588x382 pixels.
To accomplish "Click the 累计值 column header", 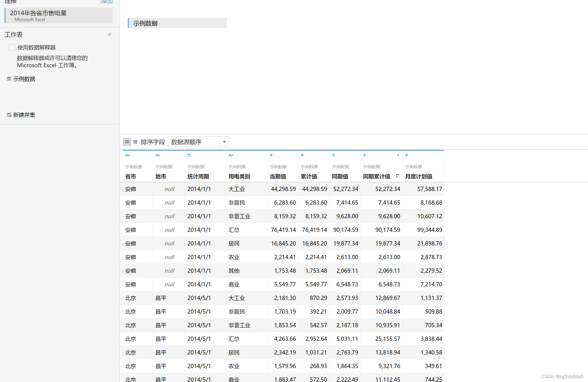I will pyautogui.click(x=309, y=176).
